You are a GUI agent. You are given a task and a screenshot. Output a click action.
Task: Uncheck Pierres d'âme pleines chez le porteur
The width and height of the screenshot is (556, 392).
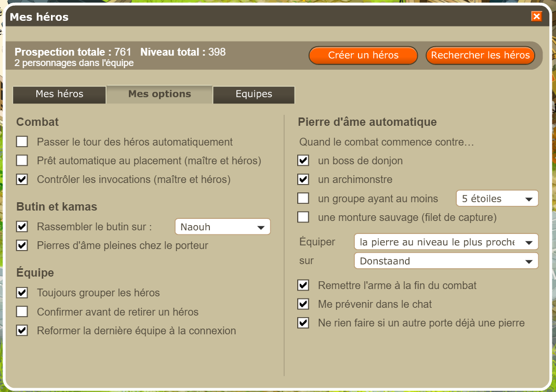pos(22,245)
